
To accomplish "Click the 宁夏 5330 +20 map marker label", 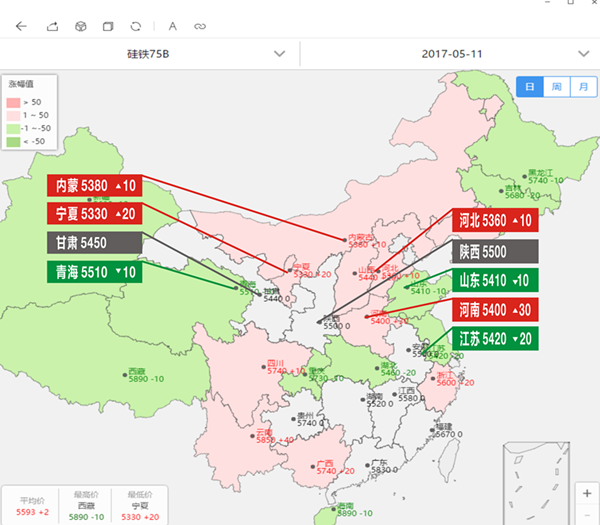I will tap(312, 271).
